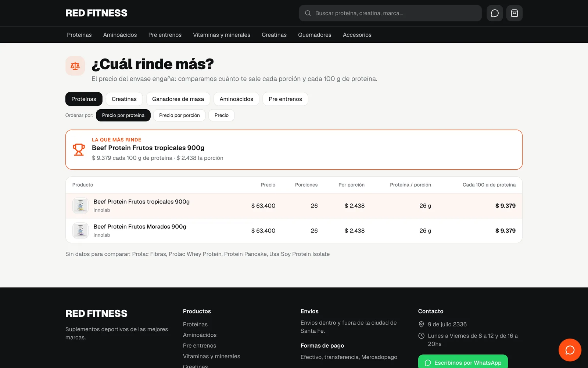
Task: Open footer Aminoácidos link
Action: point(200,335)
